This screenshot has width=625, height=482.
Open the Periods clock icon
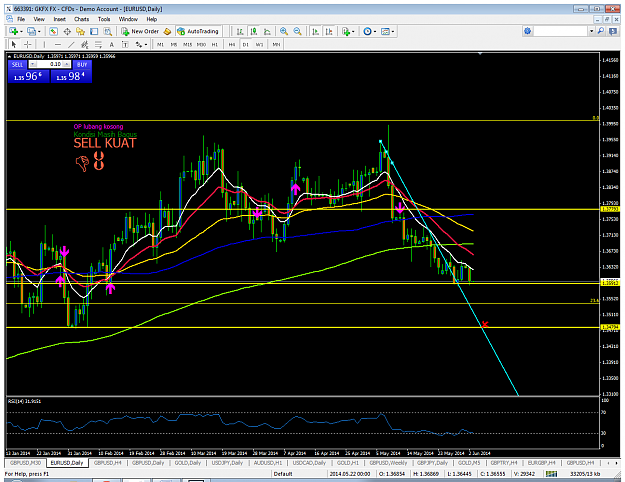tap(367, 31)
